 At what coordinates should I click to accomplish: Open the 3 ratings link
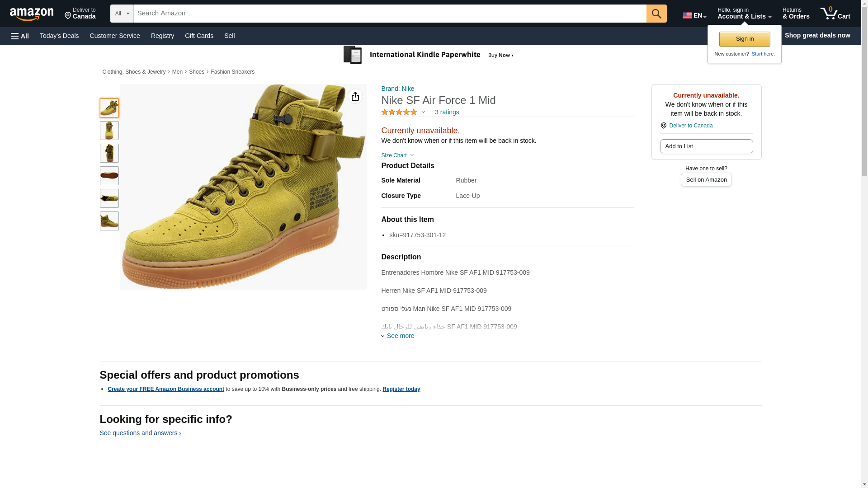click(447, 112)
